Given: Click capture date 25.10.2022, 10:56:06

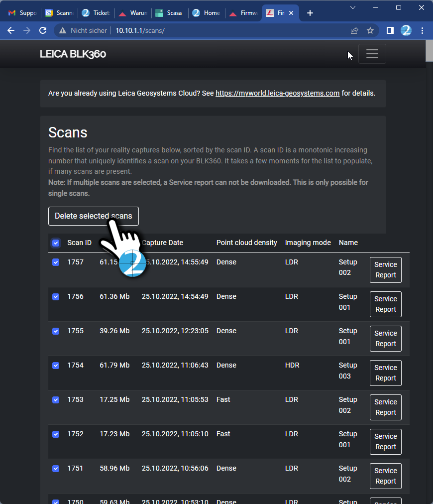Looking at the screenshot, I should [175, 468].
